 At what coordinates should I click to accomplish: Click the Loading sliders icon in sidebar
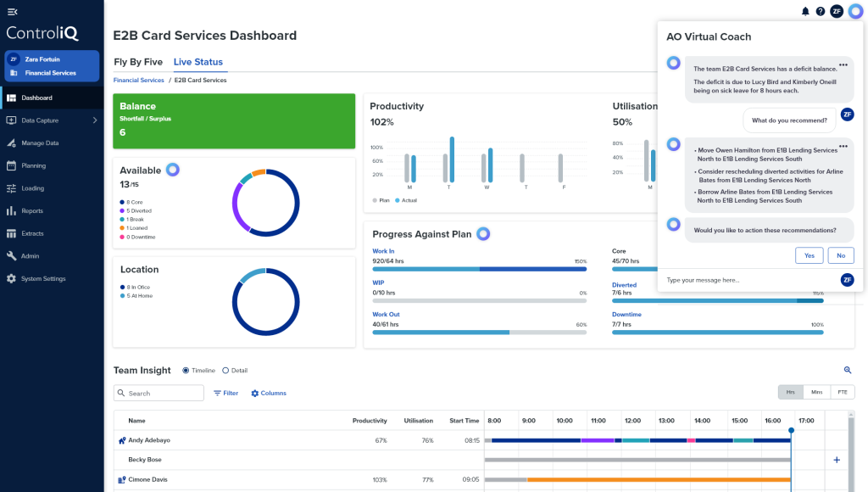[11, 188]
